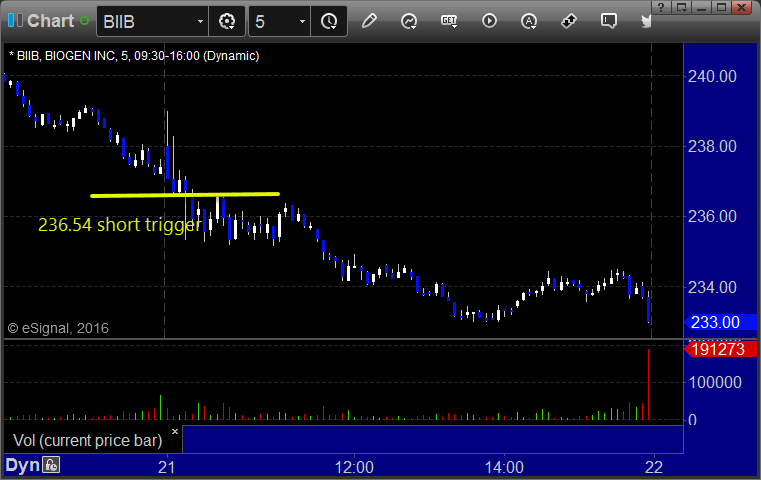Click the 100000 volume axis label
This screenshot has height=480, width=761.
point(715,382)
